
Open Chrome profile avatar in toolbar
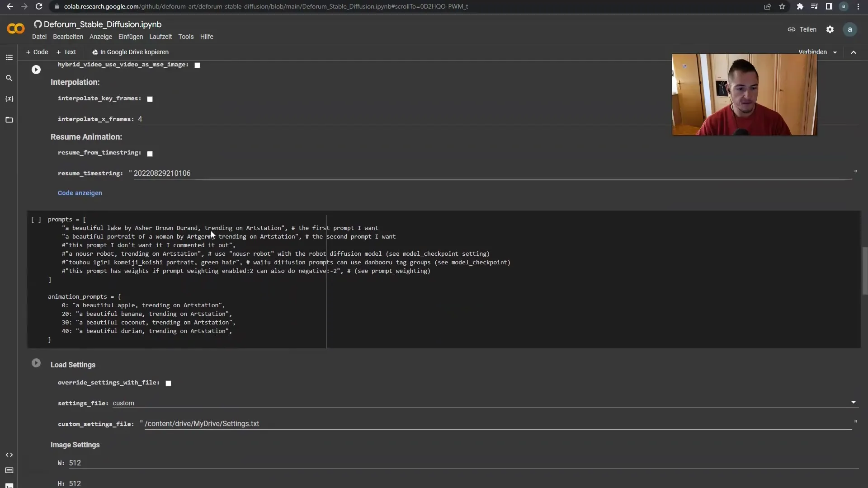[843, 6]
